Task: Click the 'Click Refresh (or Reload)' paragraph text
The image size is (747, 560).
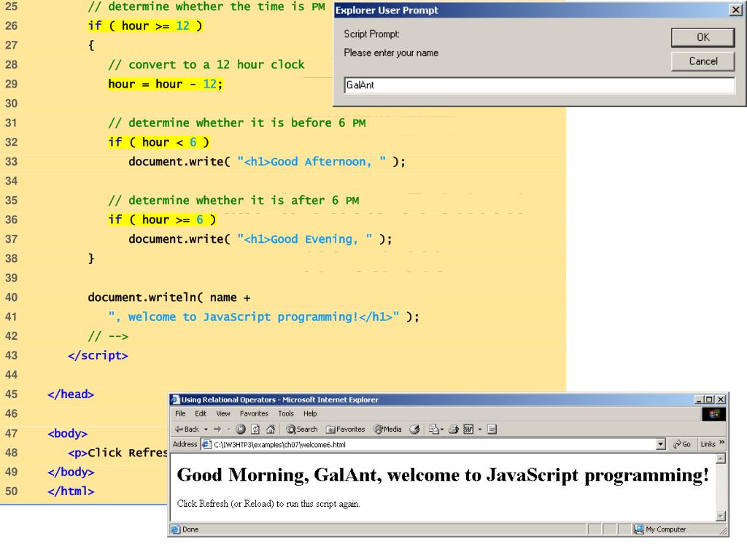Action: click(268, 504)
